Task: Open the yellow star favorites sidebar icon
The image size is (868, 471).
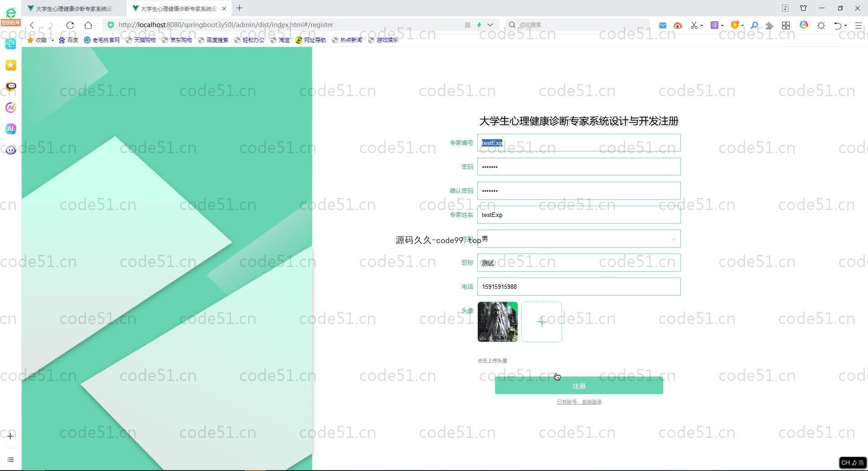Action: click(x=10, y=65)
